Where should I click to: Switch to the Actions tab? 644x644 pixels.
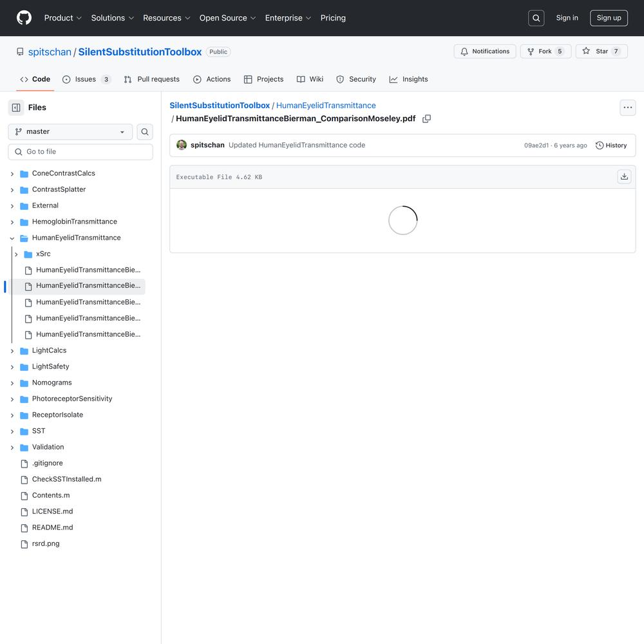point(212,79)
